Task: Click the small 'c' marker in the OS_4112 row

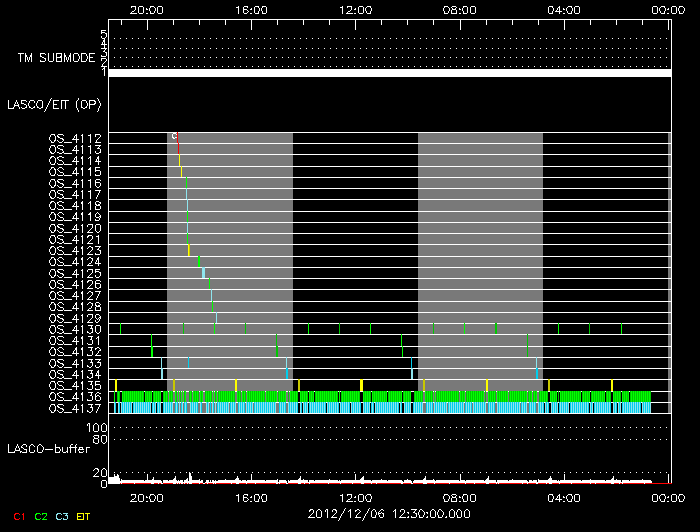Action: [x=174, y=136]
